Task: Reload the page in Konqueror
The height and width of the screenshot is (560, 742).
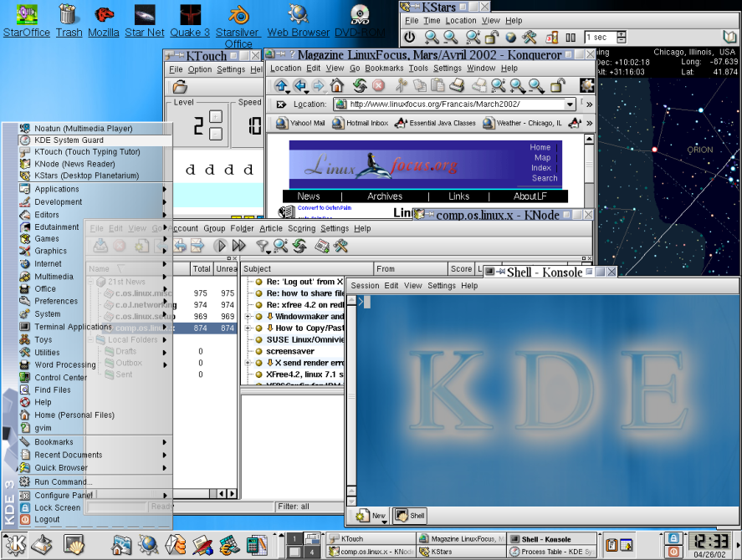Action: pyautogui.click(x=359, y=85)
